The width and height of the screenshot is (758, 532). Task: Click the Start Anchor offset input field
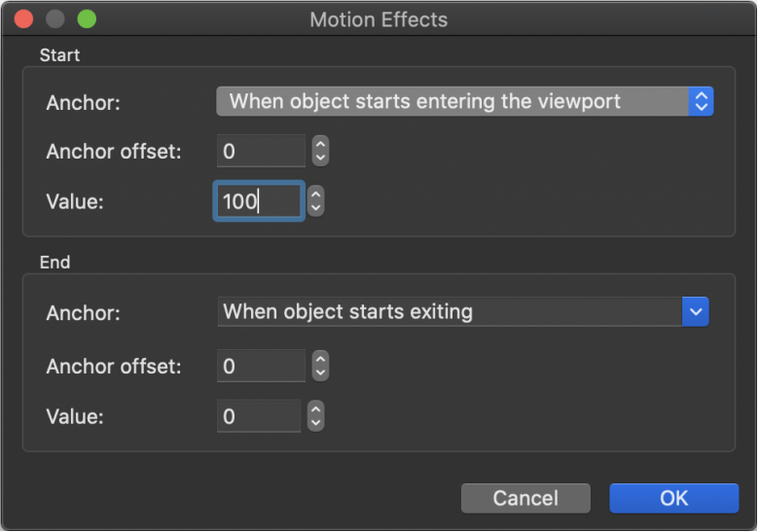click(261, 152)
